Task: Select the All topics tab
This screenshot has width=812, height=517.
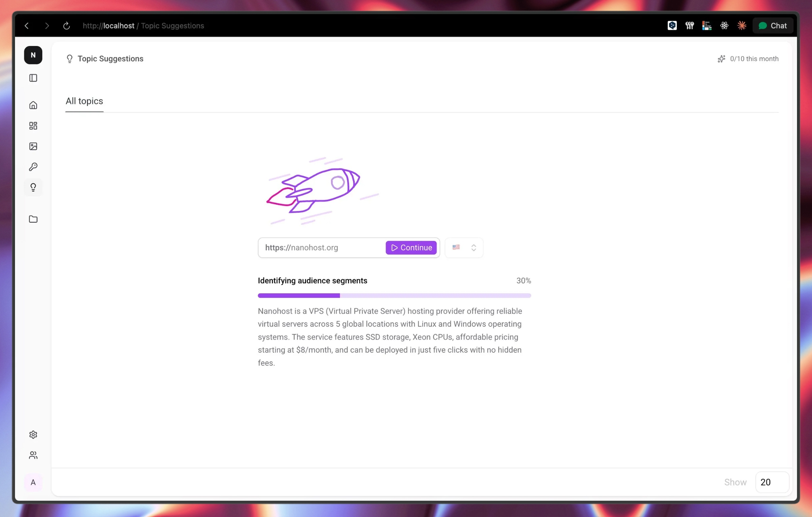Action: point(84,101)
